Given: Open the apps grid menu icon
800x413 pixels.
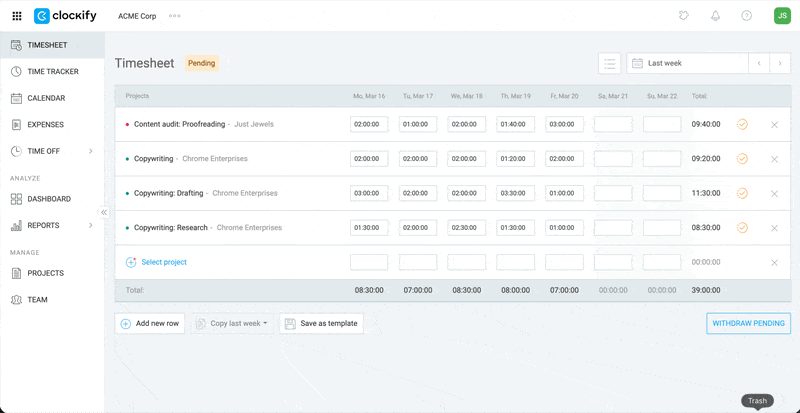Looking at the screenshot, I should 16,16.
